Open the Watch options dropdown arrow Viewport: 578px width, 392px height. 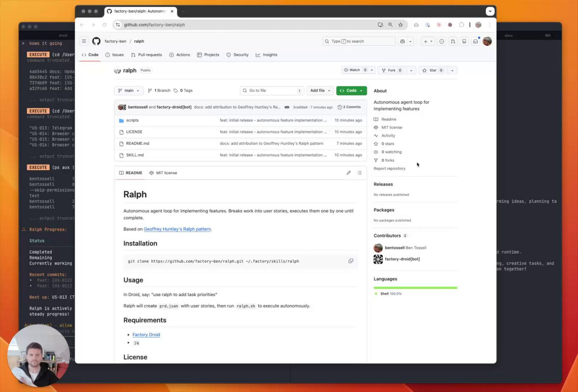tap(372, 70)
